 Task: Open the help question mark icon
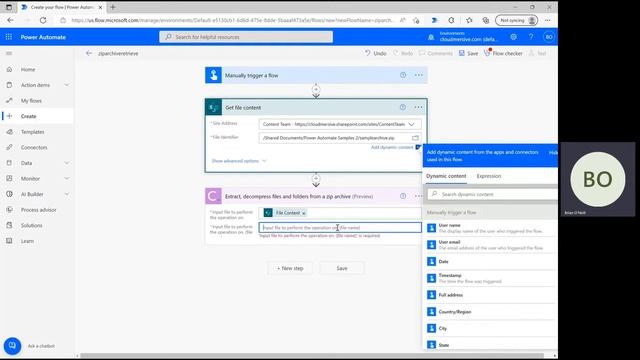(x=531, y=37)
